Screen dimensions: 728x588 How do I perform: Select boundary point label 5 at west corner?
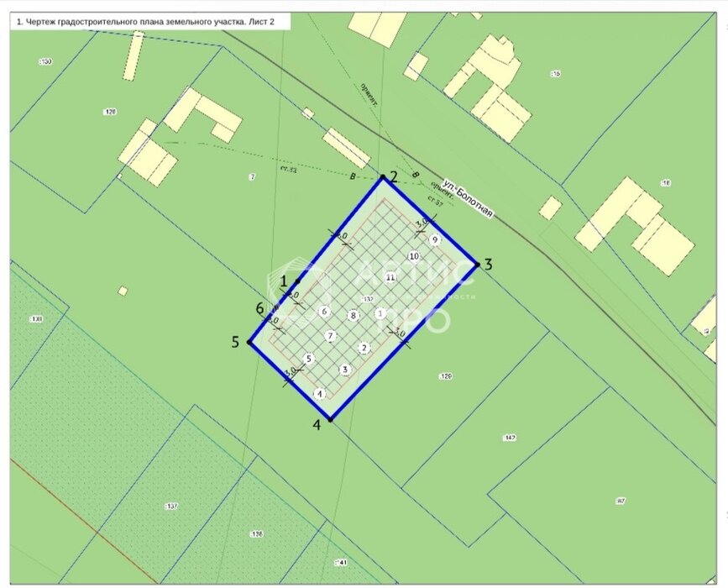click(x=235, y=343)
